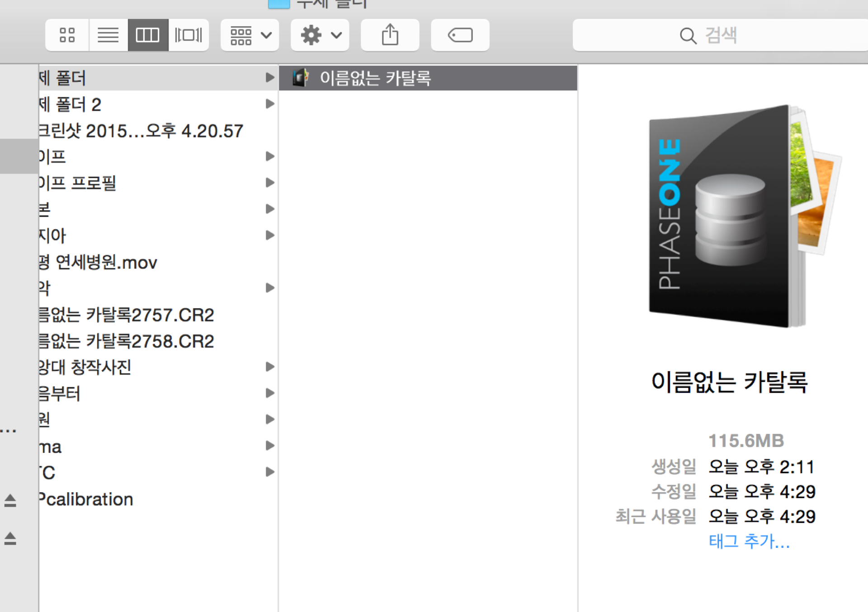Click the 태그 추가... link
The width and height of the screenshot is (868, 612).
pos(749,541)
